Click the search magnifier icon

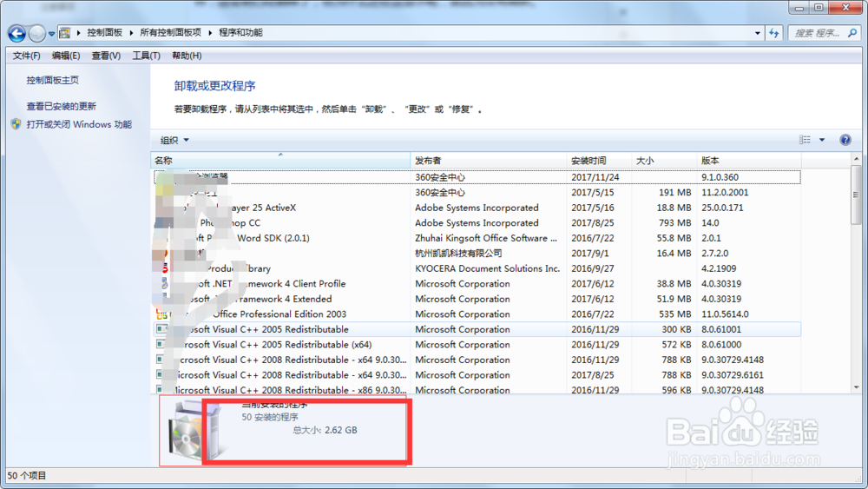(x=852, y=33)
